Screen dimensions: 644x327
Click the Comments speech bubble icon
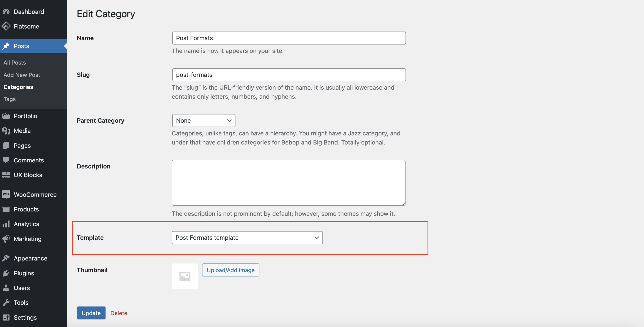pos(6,160)
